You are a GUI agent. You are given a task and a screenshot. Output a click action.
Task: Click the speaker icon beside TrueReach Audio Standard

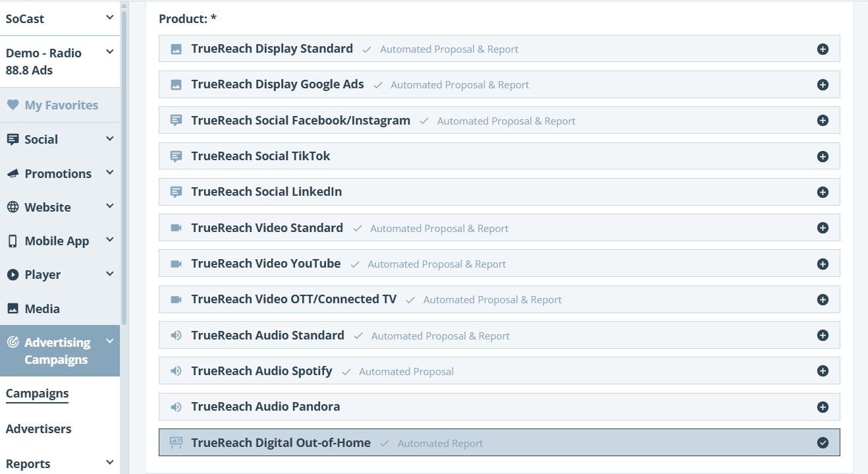click(x=176, y=336)
